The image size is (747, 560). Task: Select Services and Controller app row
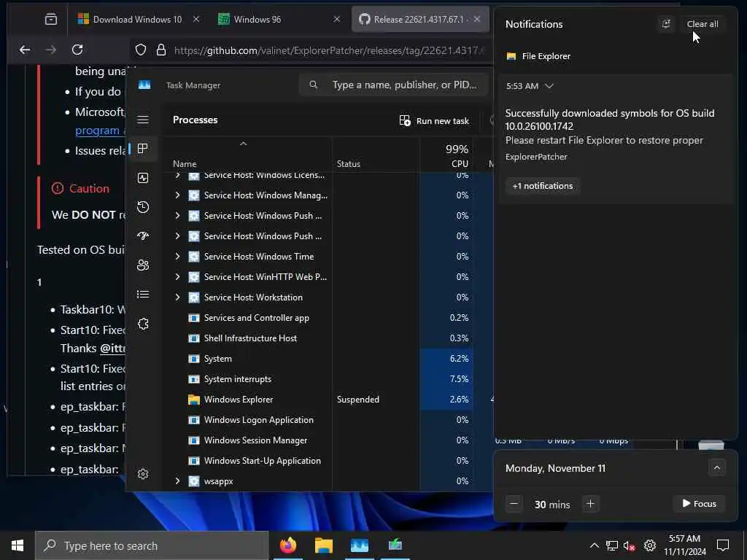click(x=309, y=318)
